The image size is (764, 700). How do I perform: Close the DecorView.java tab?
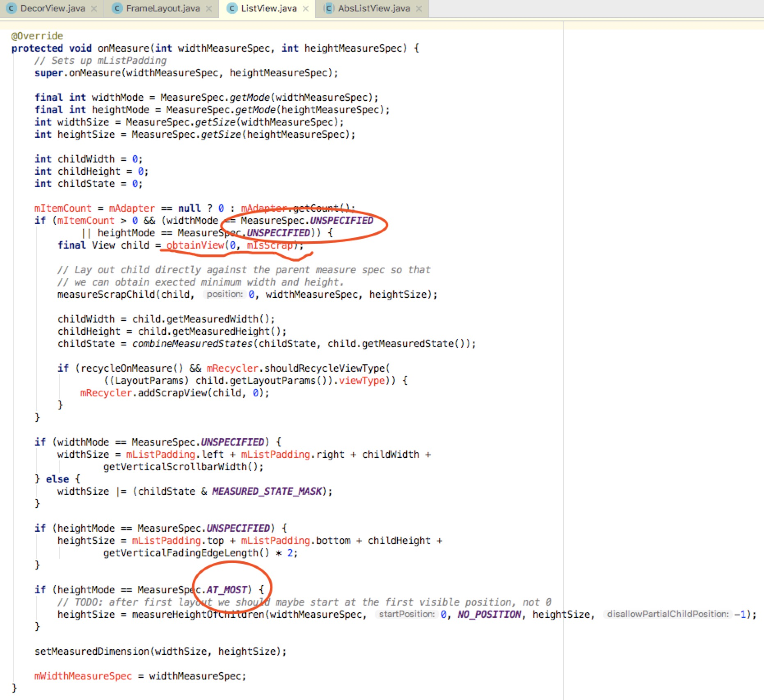(x=94, y=9)
